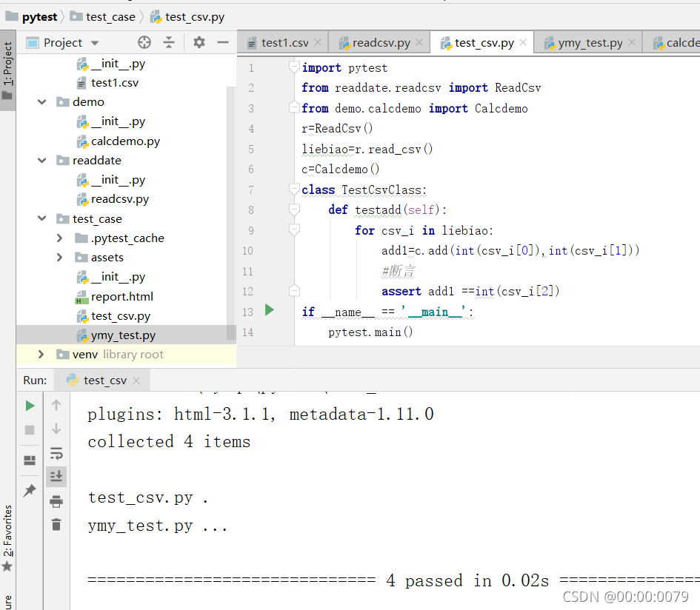Screen dimensions: 700x610
Task: Fold class TestCsvClass at line 7
Action: [x=294, y=190]
